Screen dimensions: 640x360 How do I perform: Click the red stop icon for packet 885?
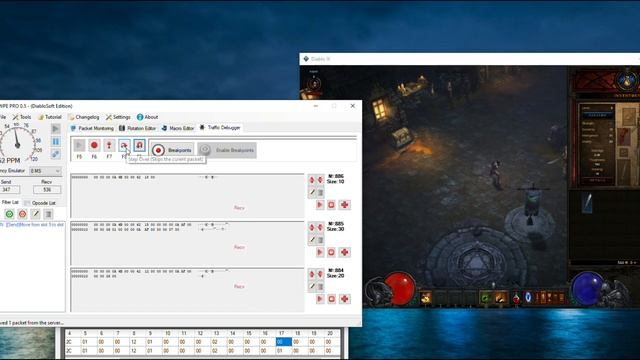pos(331,252)
